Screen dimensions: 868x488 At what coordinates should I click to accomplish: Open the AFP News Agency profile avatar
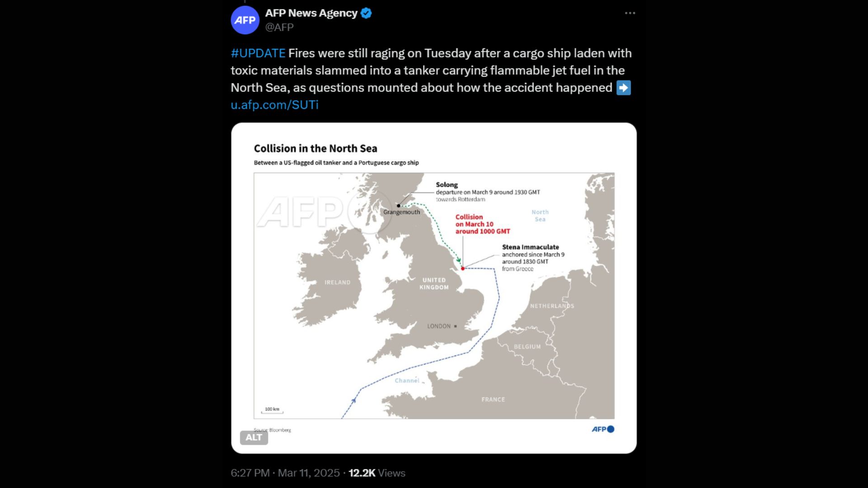pyautogui.click(x=245, y=20)
